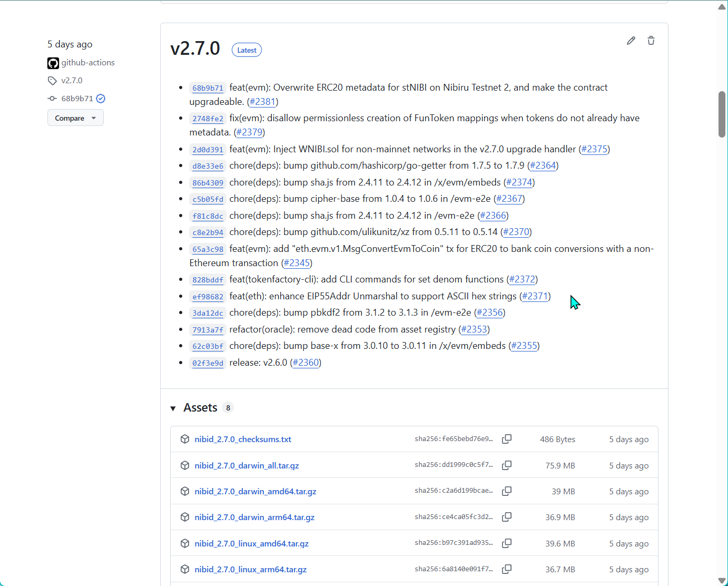Open commit 68b9b71 in the sidebar

(77, 99)
